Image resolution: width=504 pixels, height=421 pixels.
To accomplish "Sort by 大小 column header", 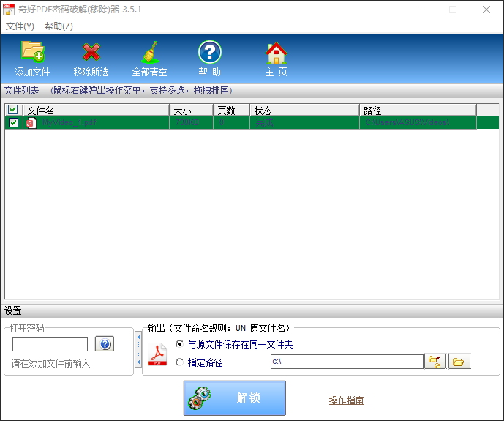I will [x=191, y=111].
